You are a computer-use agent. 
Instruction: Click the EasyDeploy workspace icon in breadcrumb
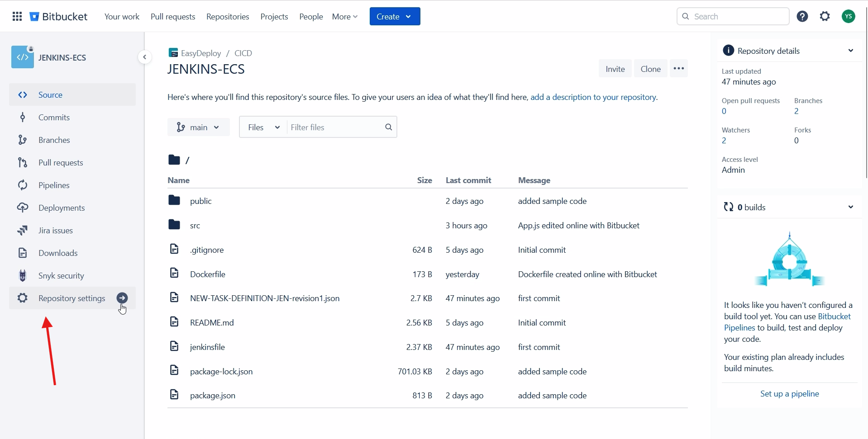point(173,53)
